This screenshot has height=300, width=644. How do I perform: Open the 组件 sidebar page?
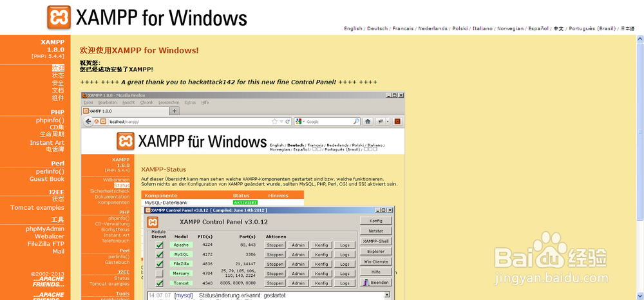[x=59, y=98]
